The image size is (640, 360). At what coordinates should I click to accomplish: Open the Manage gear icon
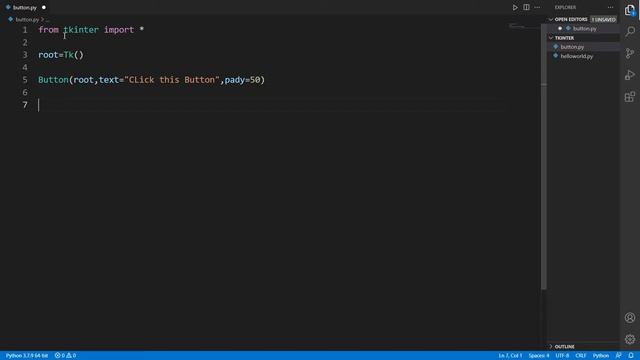630,339
